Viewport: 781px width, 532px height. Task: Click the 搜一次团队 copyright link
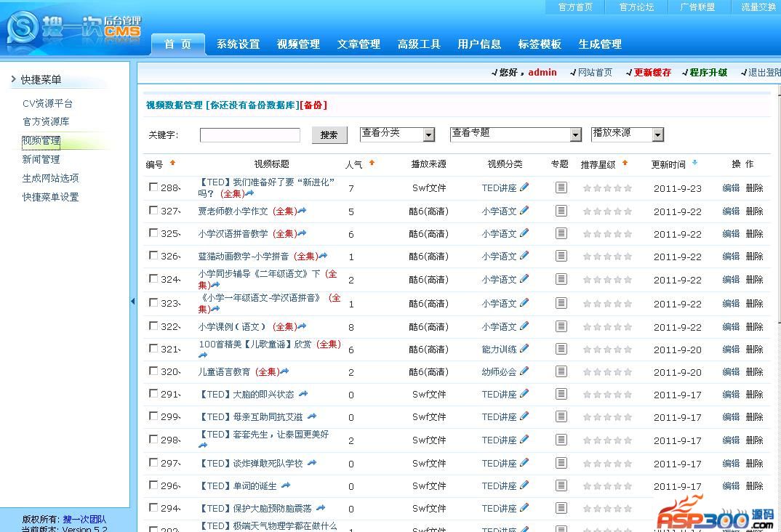[x=84, y=519]
